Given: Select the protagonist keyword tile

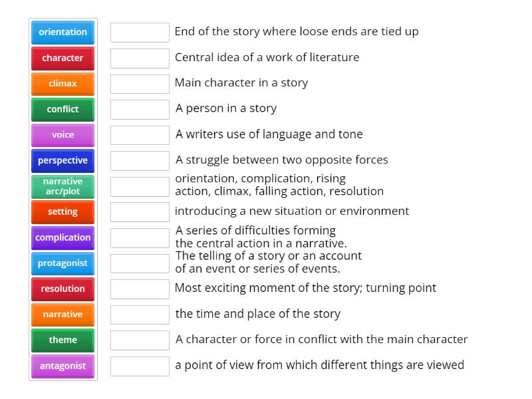Looking at the screenshot, I should pos(63,263).
